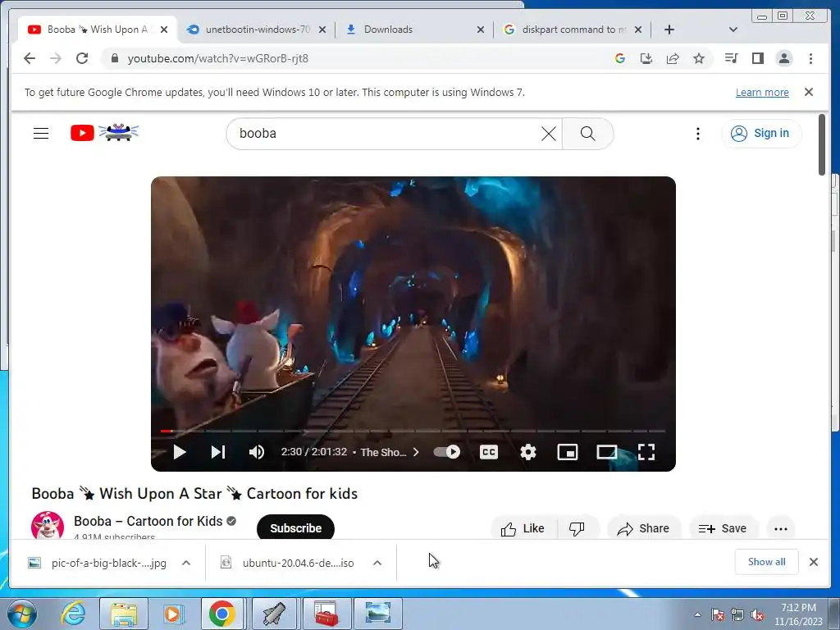Toggle theater mode view
840x630 pixels.
click(x=607, y=452)
